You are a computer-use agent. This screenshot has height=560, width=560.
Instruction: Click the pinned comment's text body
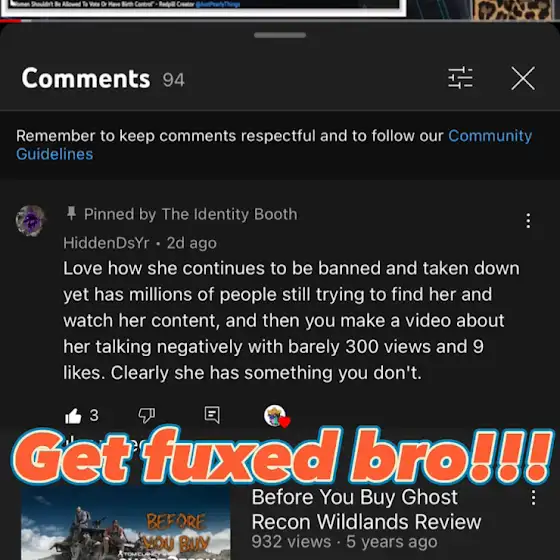[x=291, y=320]
